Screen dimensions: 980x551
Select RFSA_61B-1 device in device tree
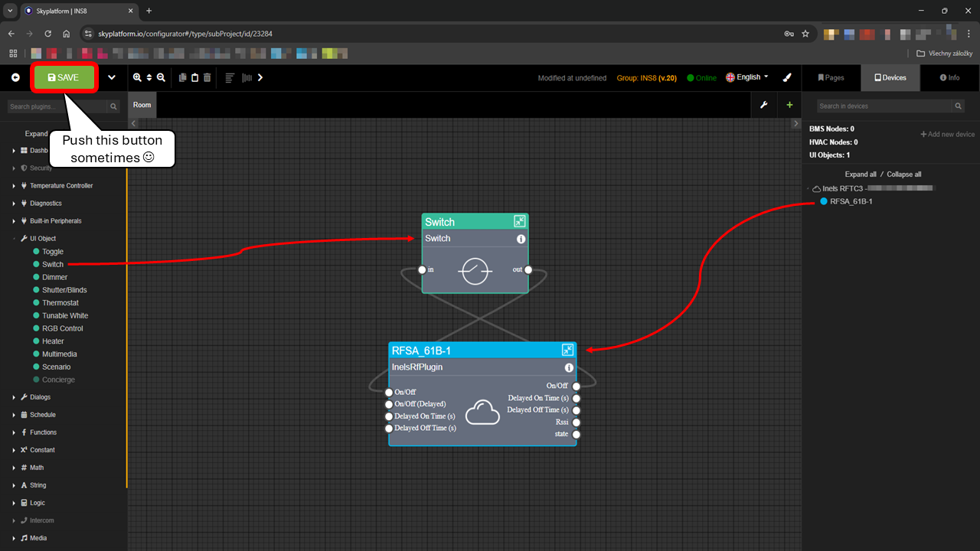pos(851,201)
